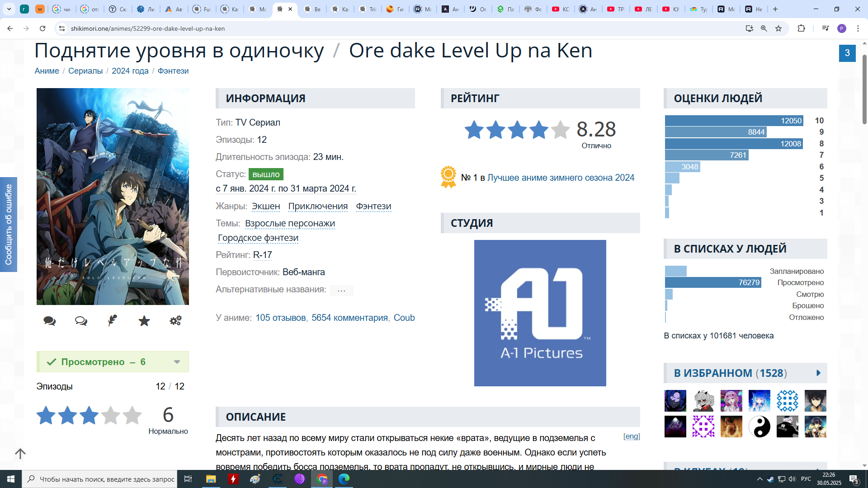
Task: Open a new browser tab with the plus button
Action: pos(775,9)
